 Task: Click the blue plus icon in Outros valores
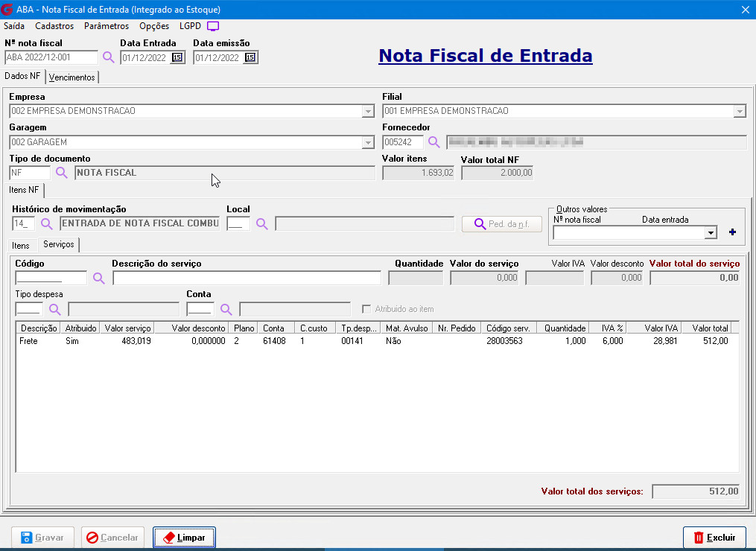[732, 232]
